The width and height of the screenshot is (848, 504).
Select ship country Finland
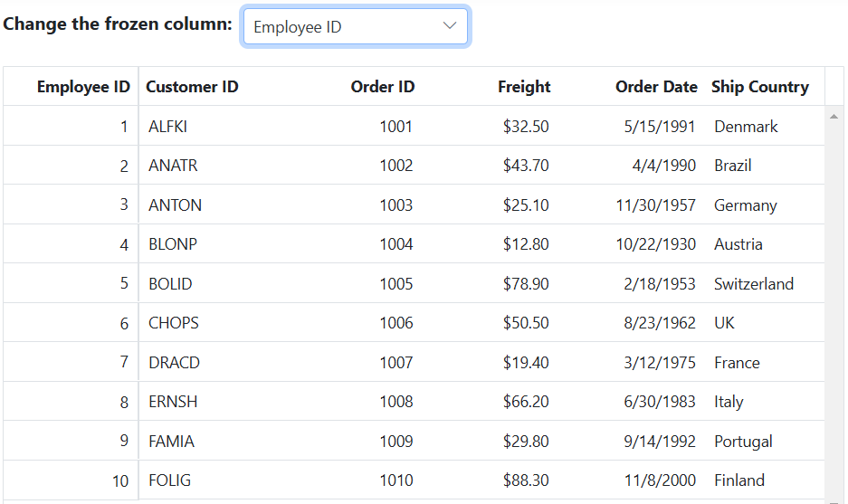[739, 480]
